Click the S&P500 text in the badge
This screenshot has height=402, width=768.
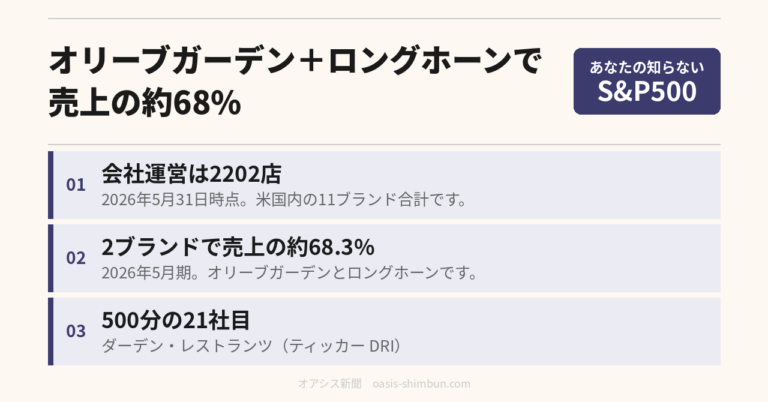coord(647,92)
